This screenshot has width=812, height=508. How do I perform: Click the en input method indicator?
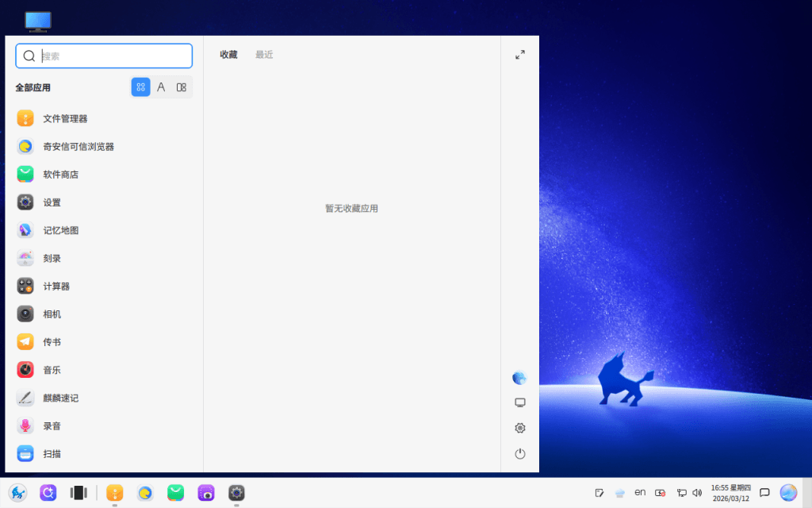point(640,492)
